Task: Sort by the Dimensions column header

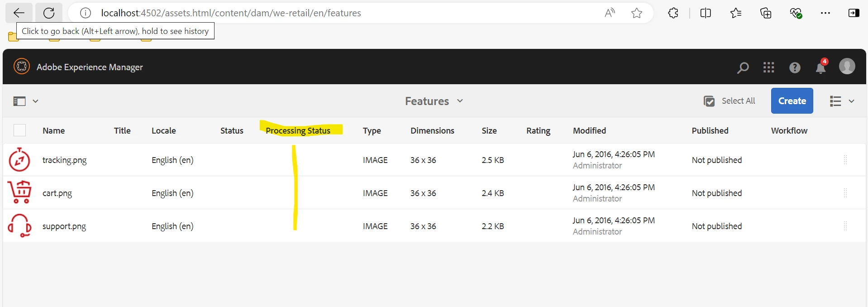Action: pos(432,130)
